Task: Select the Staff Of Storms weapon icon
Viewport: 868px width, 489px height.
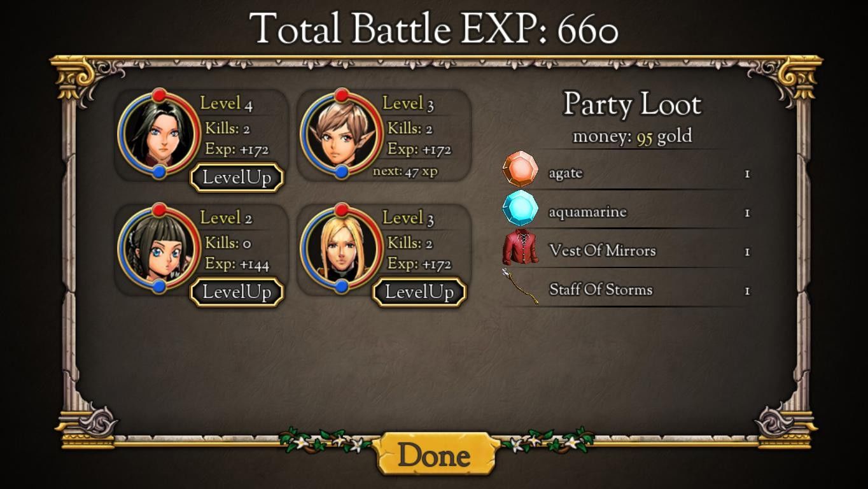Action: tap(520, 287)
